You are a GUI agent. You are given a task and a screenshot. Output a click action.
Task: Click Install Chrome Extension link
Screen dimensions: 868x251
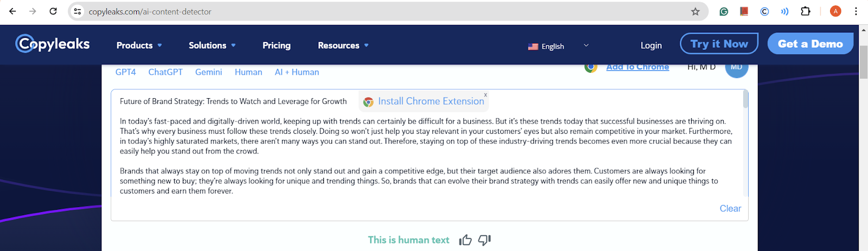coord(431,101)
